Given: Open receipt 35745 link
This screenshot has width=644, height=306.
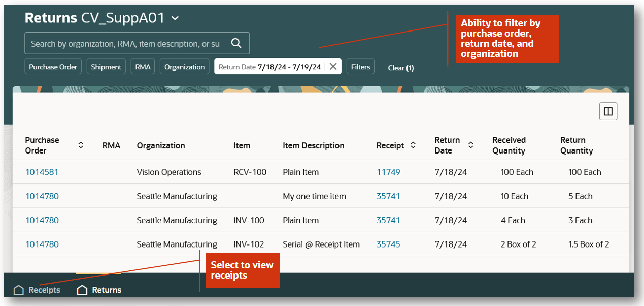Looking at the screenshot, I should [388, 244].
